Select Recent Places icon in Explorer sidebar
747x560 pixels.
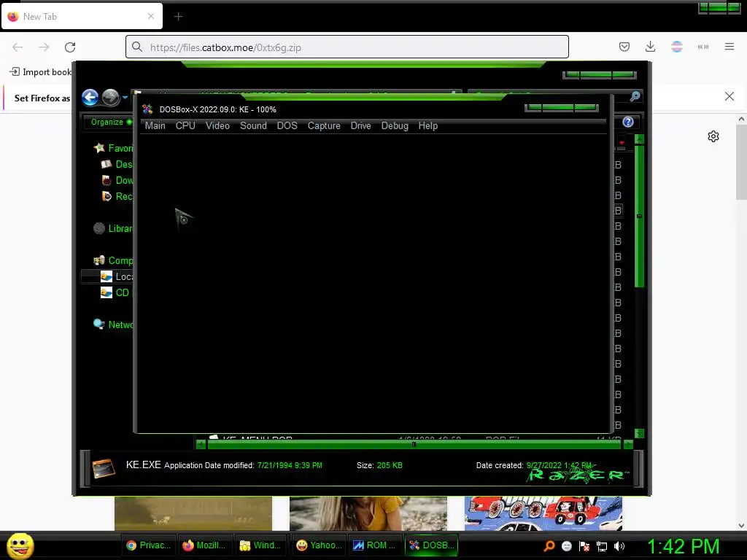coord(107,196)
